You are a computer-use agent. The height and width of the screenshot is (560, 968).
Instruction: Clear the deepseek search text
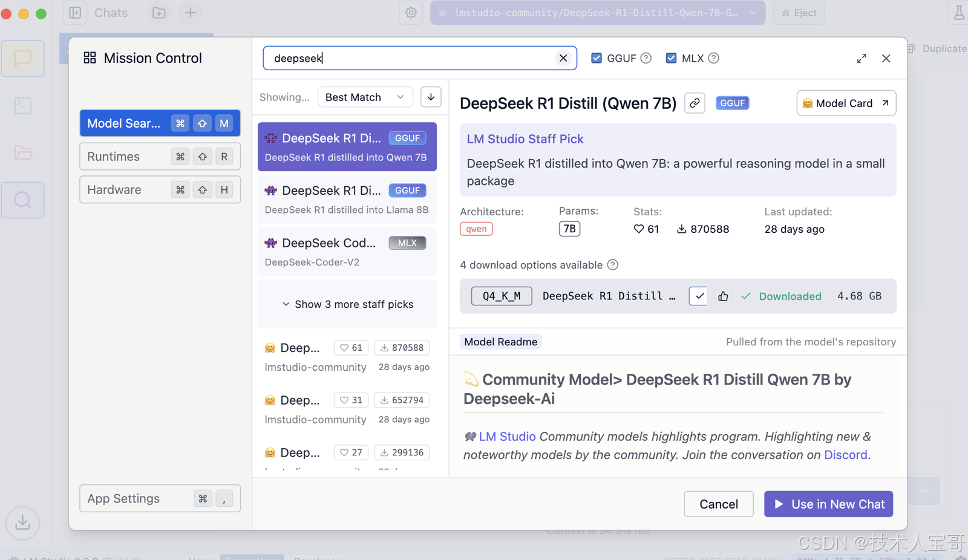[563, 58]
